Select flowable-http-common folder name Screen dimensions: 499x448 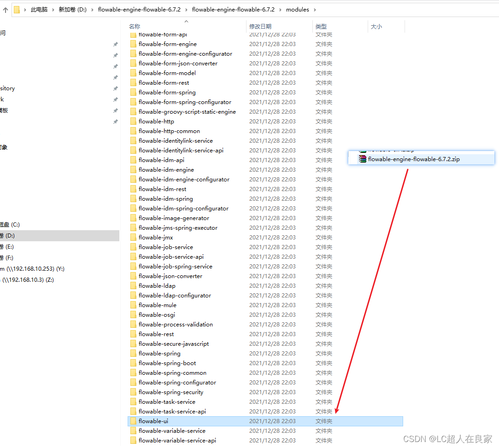[169, 131]
